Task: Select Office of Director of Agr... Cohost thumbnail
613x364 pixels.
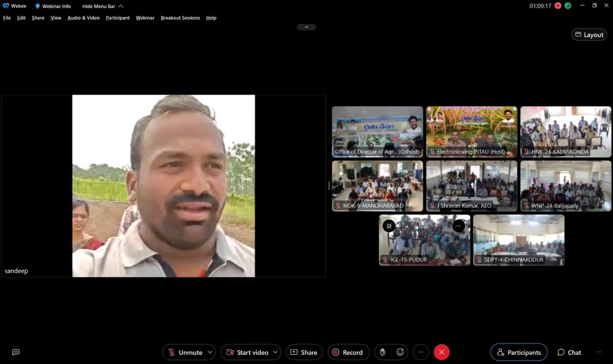Action: pos(378,131)
